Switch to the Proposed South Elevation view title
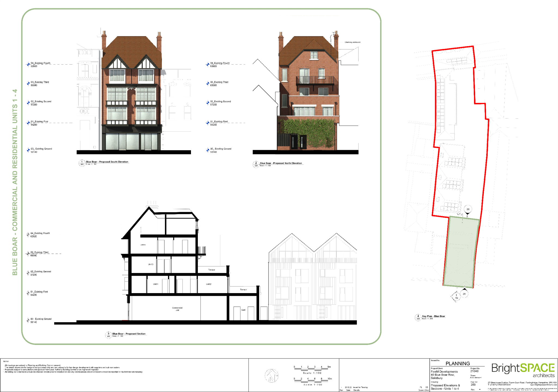Viewport: 558px width, 392px height. tap(107, 162)
